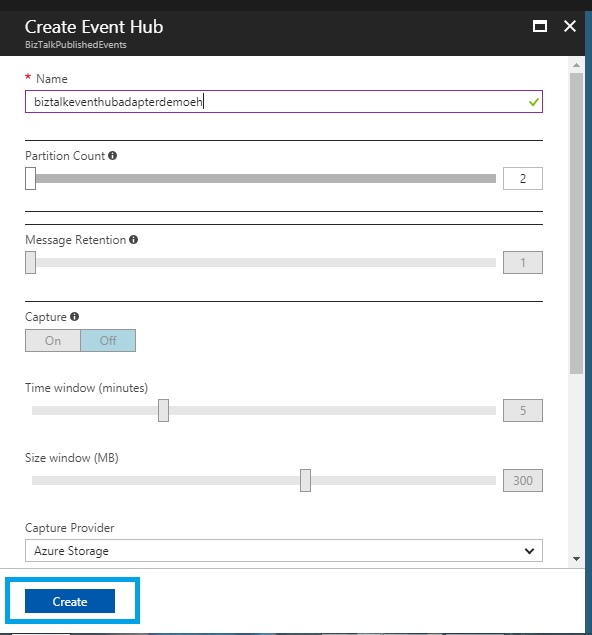592x635 pixels.
Task: Click the green validation checkmark in Name field
Action: tap(534, 102)
